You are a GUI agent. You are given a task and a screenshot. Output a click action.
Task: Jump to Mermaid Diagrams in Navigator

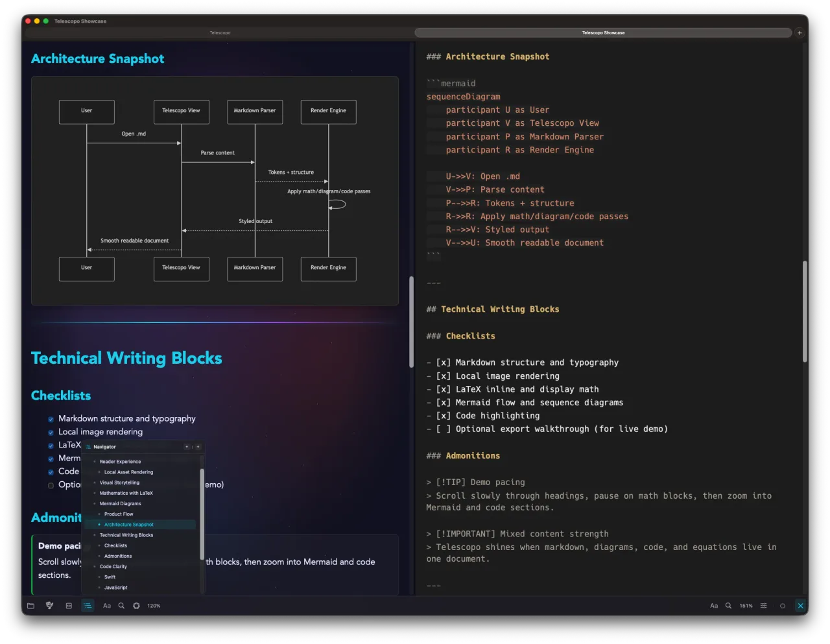(120, 503)
